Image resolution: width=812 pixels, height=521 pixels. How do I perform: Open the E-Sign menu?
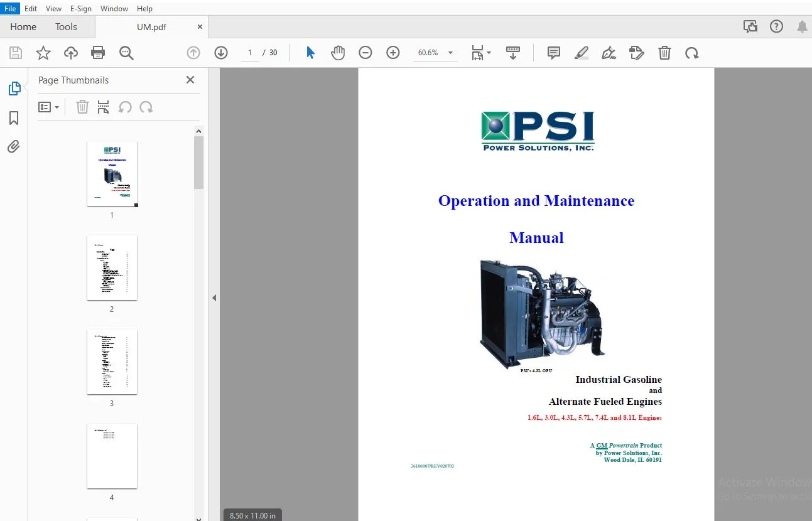(81, 9)
